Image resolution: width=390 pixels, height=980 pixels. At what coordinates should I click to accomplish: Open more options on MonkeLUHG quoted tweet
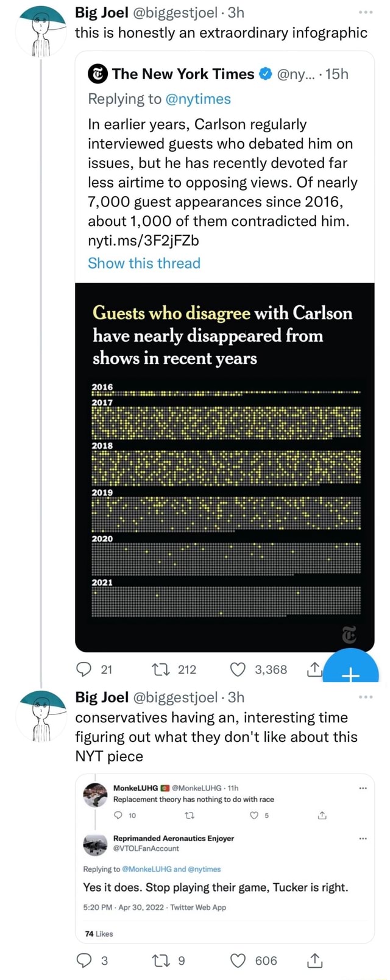[363, 789]
